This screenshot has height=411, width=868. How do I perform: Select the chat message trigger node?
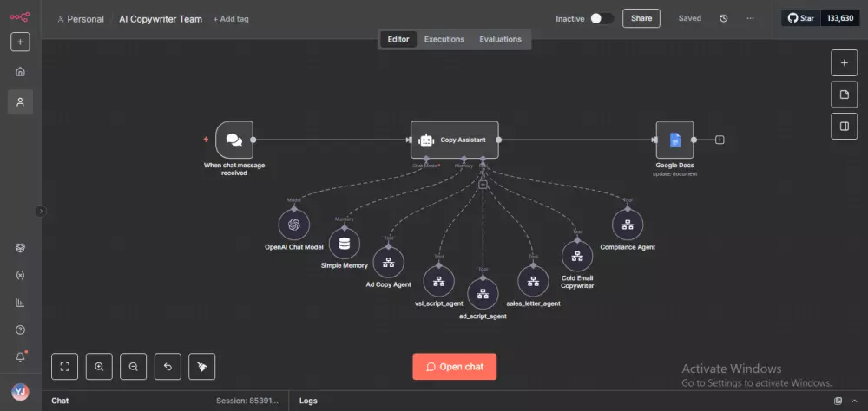coord(234,140)
